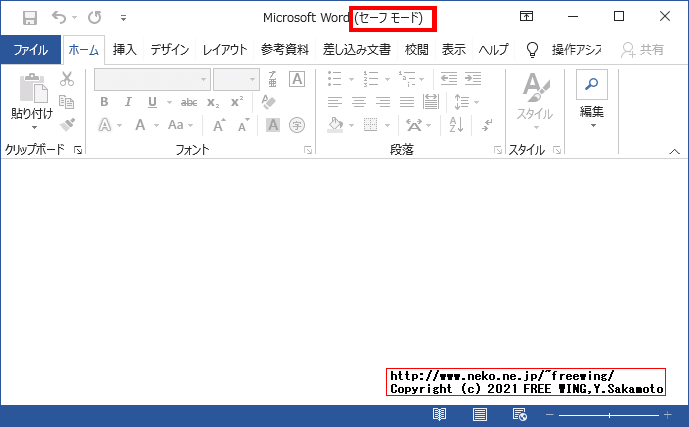Open the underline style dropdown arrow
The width and height of the screenshot is (689, 427).
point(169,103)
